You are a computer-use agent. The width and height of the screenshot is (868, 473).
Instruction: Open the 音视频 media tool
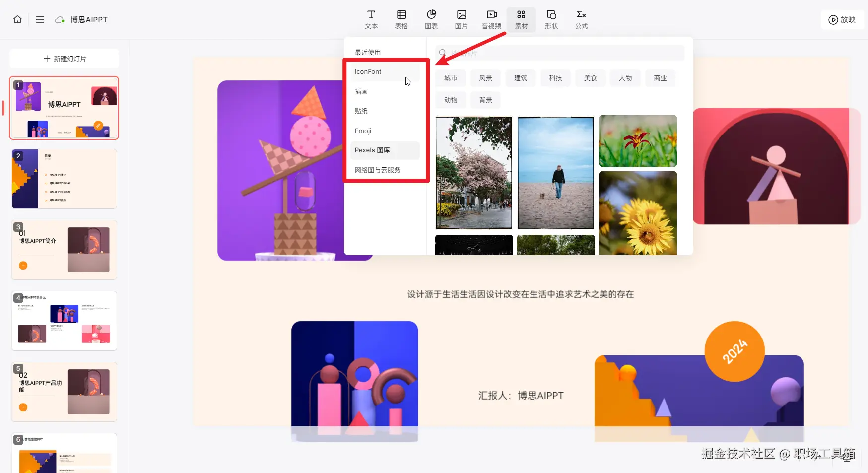tap(491, 19)
